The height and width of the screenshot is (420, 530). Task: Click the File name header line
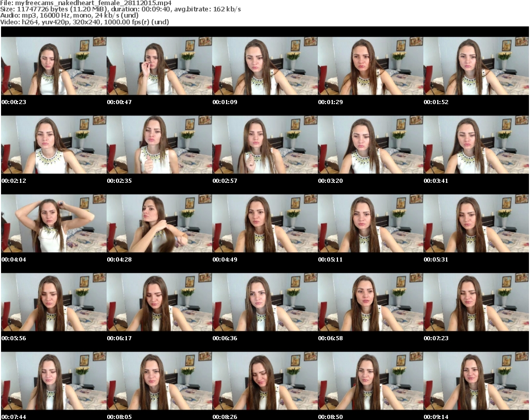[x=86, y=3]
